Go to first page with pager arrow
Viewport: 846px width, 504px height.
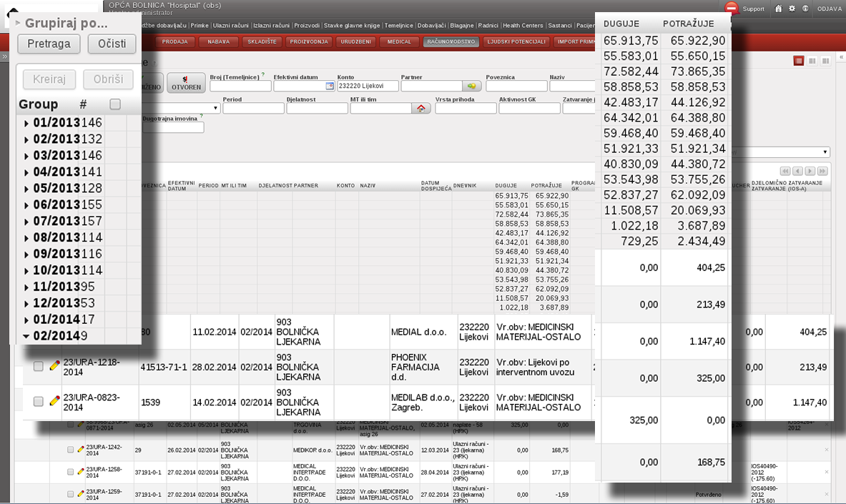[x=785, y=171]
